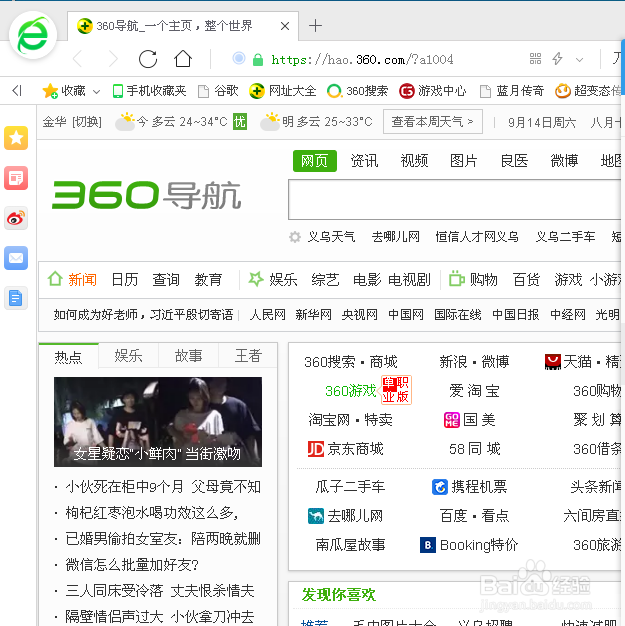Open 国美 with GOME icon
The width and height of the screenshot is (625, 626).
coord(470,420)
